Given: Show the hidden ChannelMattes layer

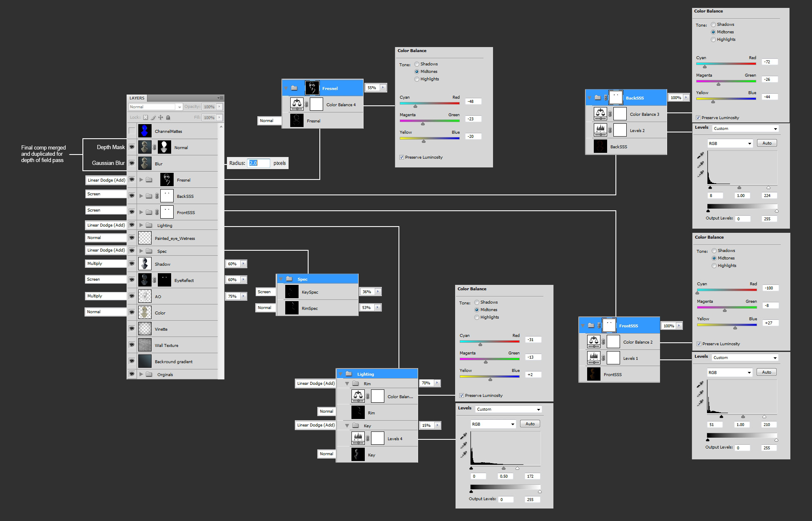Looking at the screenshot, I should (x=132, y=131).
